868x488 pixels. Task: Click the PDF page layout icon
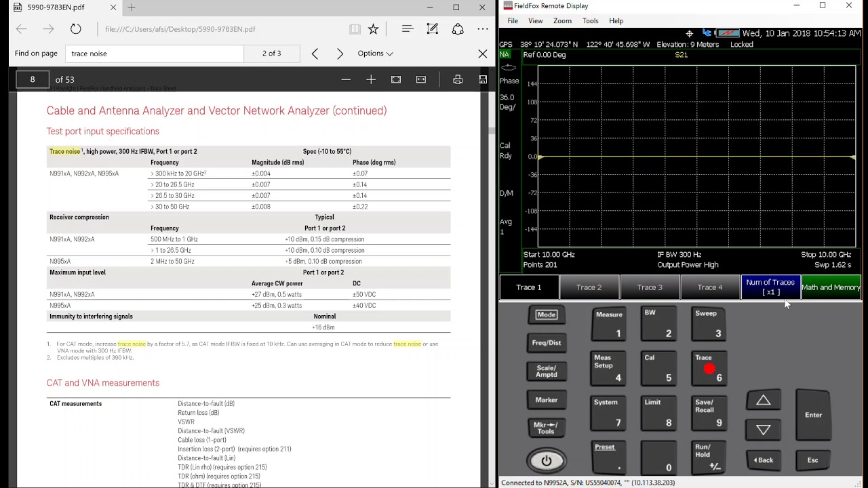(421, 79)
